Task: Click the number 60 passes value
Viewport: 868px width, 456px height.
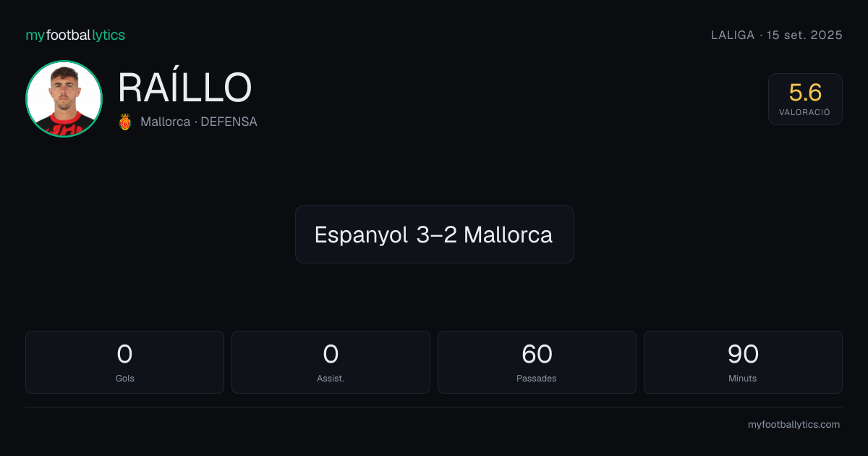Action: pyautogui.click(x=537, y=354)
